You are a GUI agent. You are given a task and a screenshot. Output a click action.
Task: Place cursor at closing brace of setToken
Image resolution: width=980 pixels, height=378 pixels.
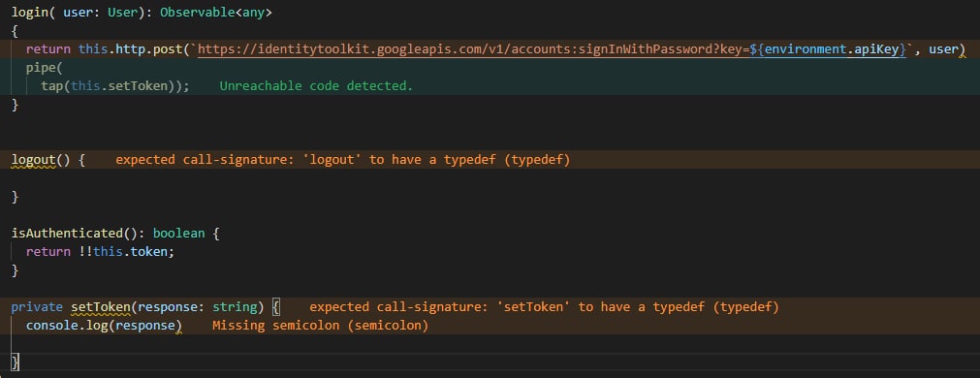(x=16, y=362)
